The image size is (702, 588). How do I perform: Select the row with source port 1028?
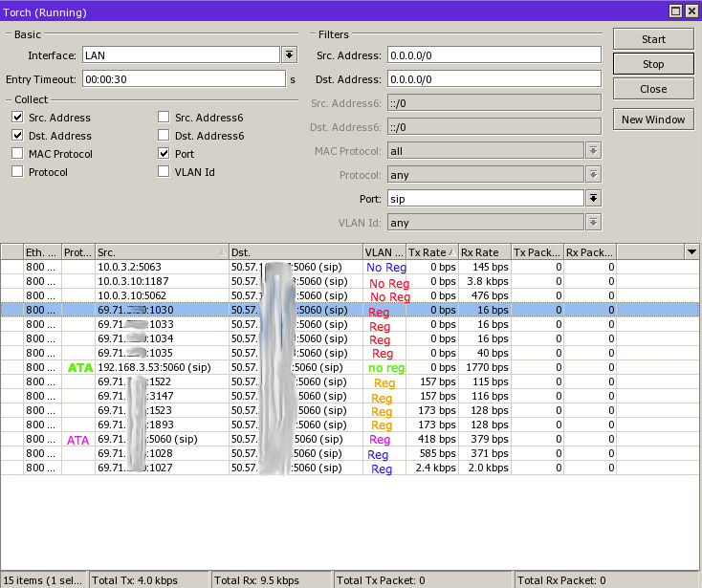point(349,453)
